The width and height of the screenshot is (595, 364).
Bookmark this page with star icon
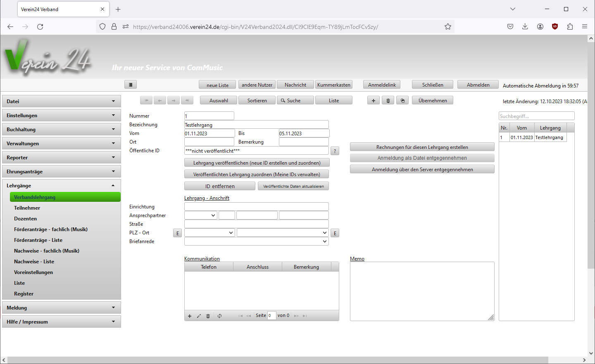[448, 26]
